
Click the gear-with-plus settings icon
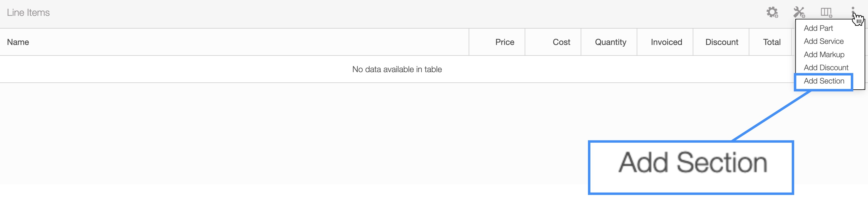coord(772,12)
